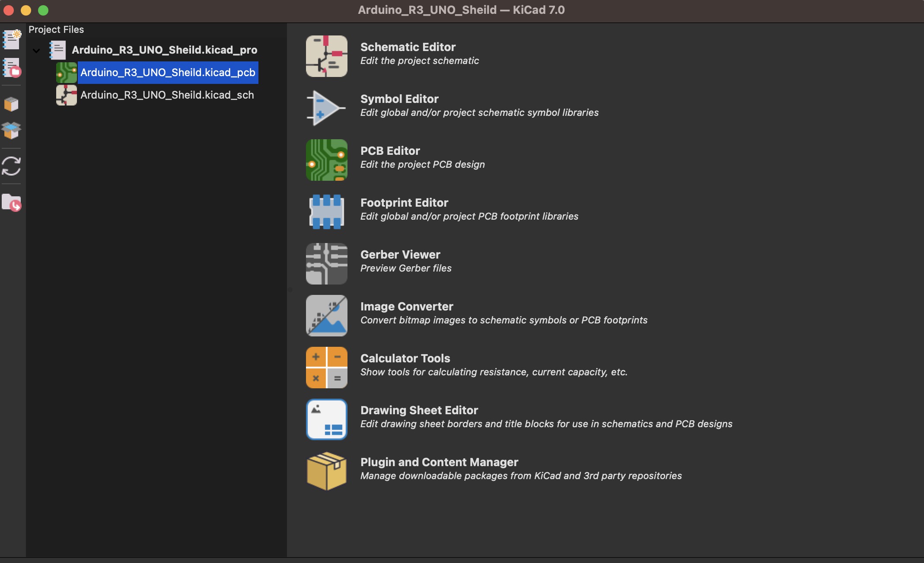The image size is (924, 563).
Task: Click 'Edit global and/or project schematic symbol libraries'
Action: 480,112
